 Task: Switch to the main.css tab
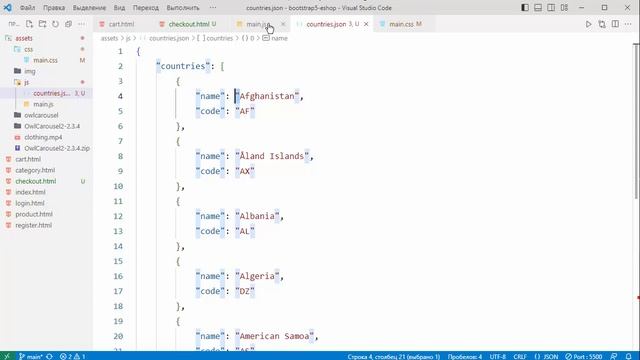click(401, 24)
